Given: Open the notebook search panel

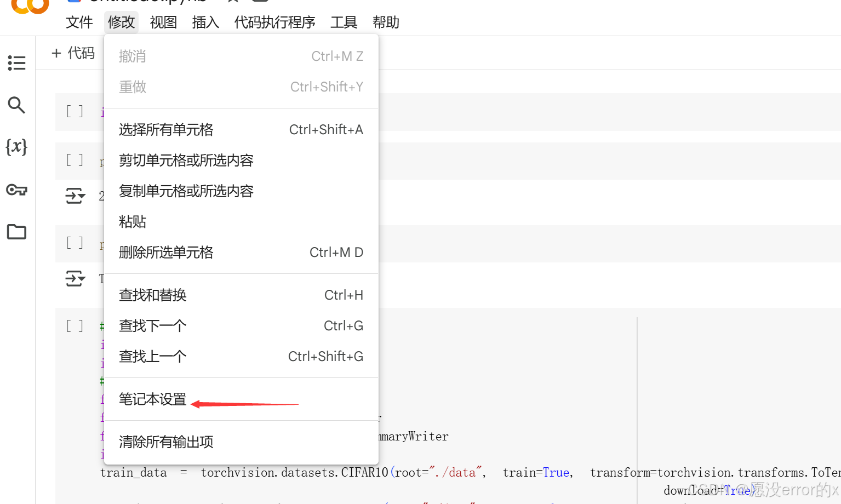Looking at the screenshot, I should [x=16, y=105].
